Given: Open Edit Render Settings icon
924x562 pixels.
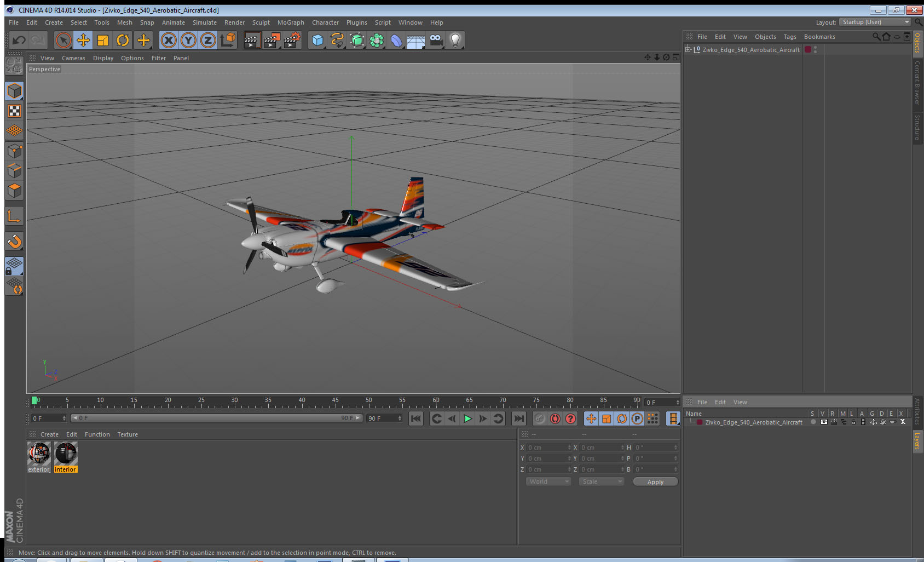Looking at the screenshot, I should [x=292, y=40].
